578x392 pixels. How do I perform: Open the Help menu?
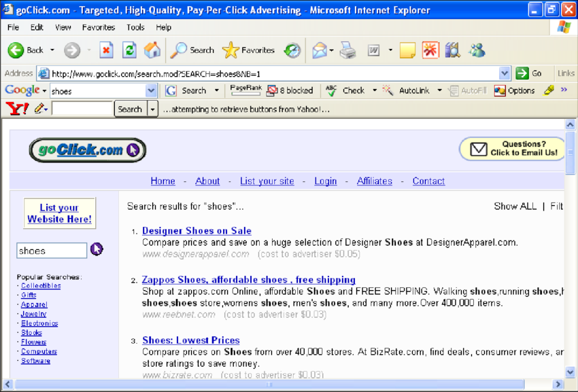[x=163, y=27]
